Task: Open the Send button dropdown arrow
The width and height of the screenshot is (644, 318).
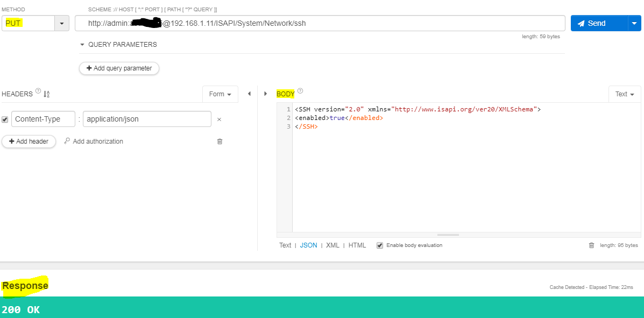Action: (634, 23)
